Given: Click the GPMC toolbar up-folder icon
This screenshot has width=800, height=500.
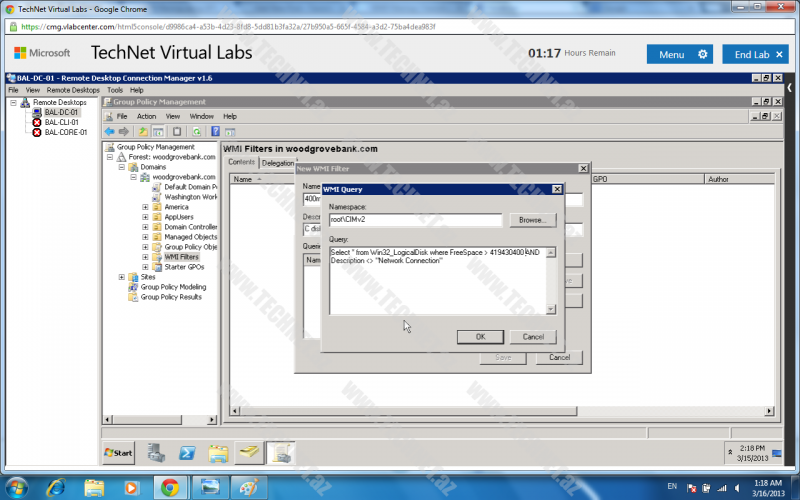Looking at the screenshot, I should click(x=142, y=131).
